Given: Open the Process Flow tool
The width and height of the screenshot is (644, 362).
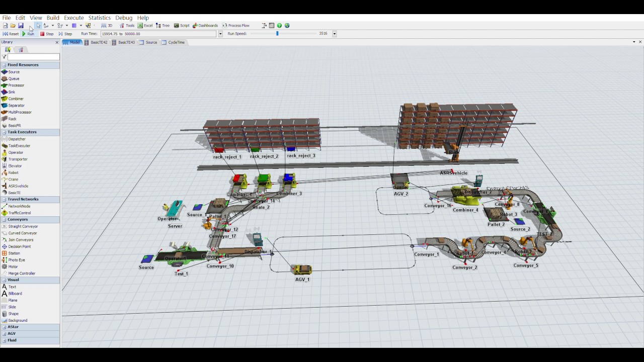Looking at the screenshot, I should [236, 26].
